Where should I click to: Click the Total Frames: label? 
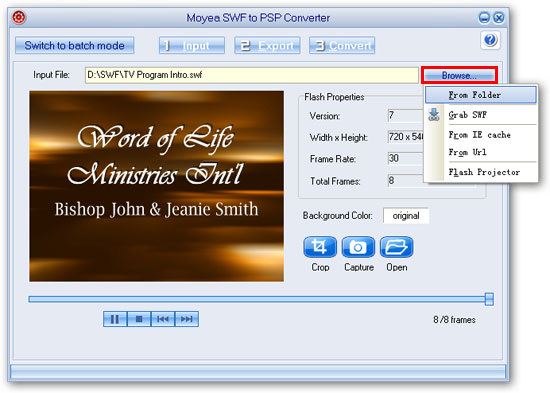335,181
